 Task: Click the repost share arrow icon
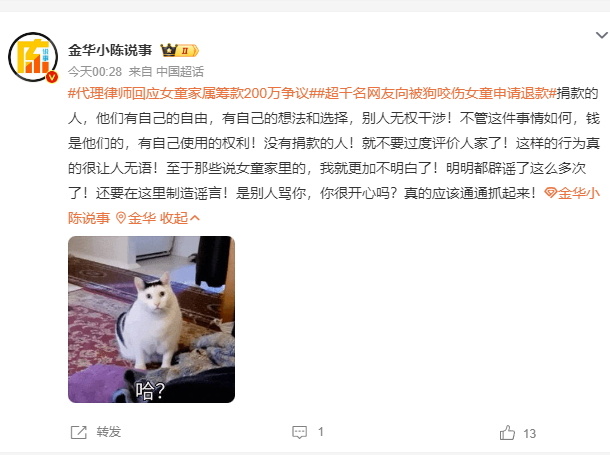point(79,432)
